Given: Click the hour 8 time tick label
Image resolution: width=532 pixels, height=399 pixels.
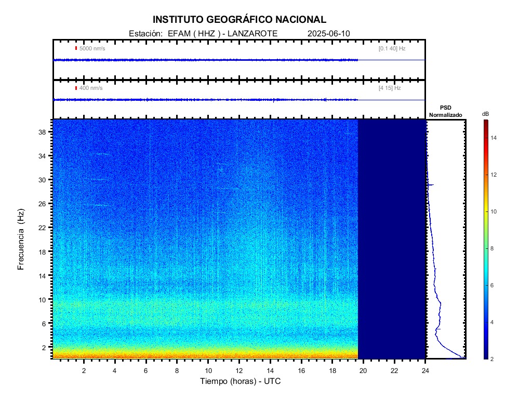Looking at the screenshot, I should pyautogui.click(x=177, y=370).
